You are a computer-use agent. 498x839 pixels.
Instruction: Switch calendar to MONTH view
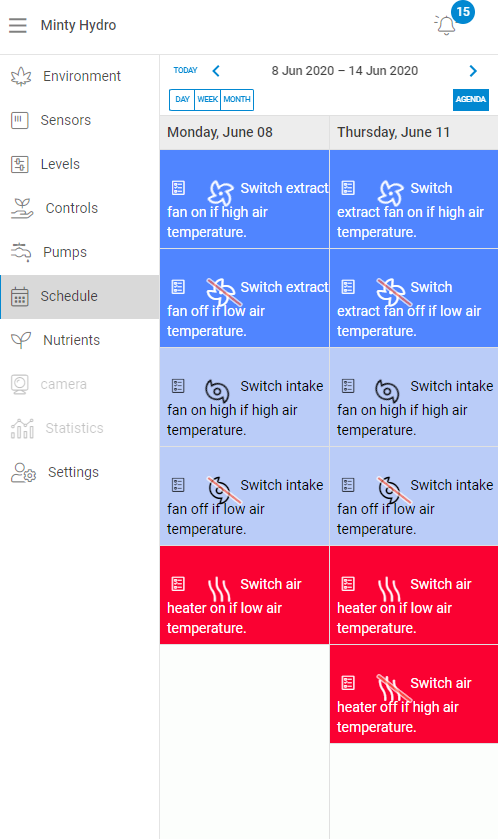click(x=237, y=100)
